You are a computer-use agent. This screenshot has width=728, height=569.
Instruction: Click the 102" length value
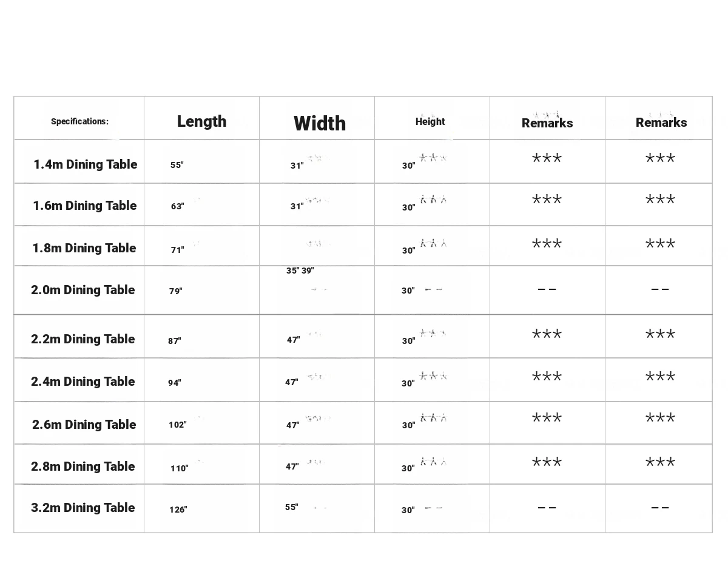pos(177,425)
